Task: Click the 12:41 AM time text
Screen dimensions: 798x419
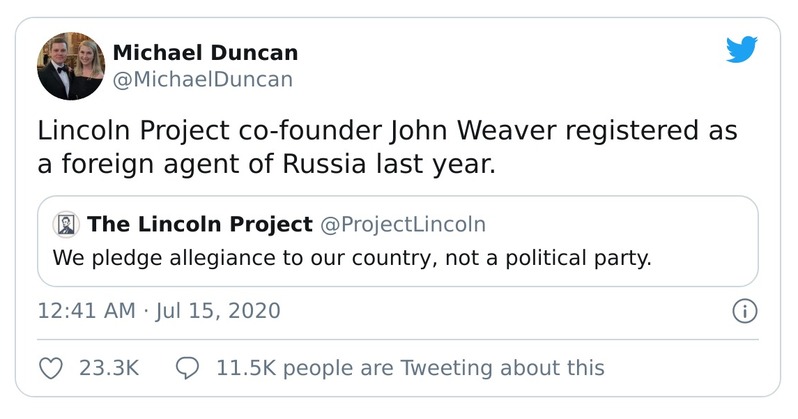Action: pos(85,311)
